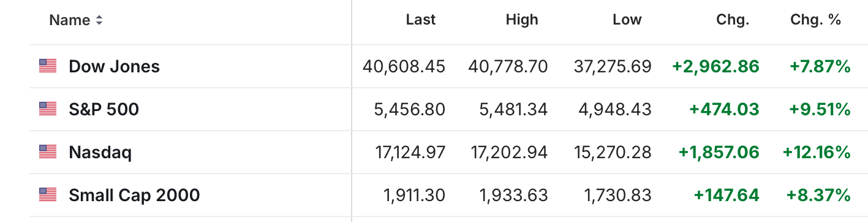Open the Dow Jones index link
The height and width of the screenshot is (222, 868).
[115, 66]
